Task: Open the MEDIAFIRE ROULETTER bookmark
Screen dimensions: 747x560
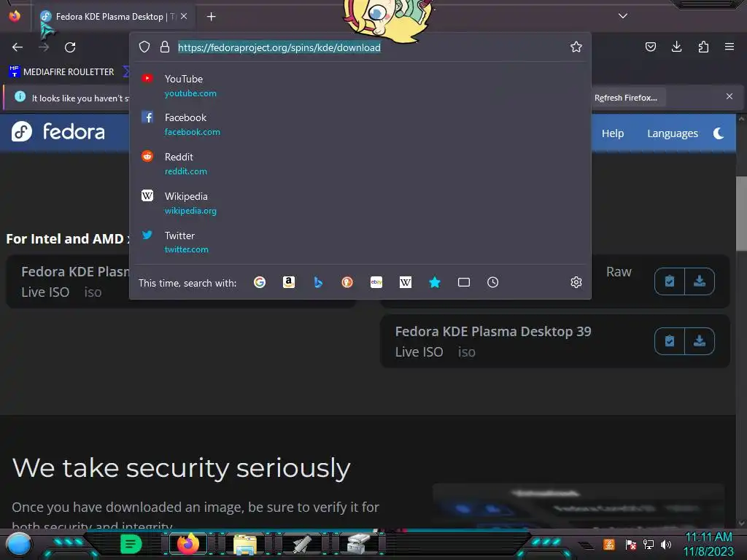Action: pos(61,72)
